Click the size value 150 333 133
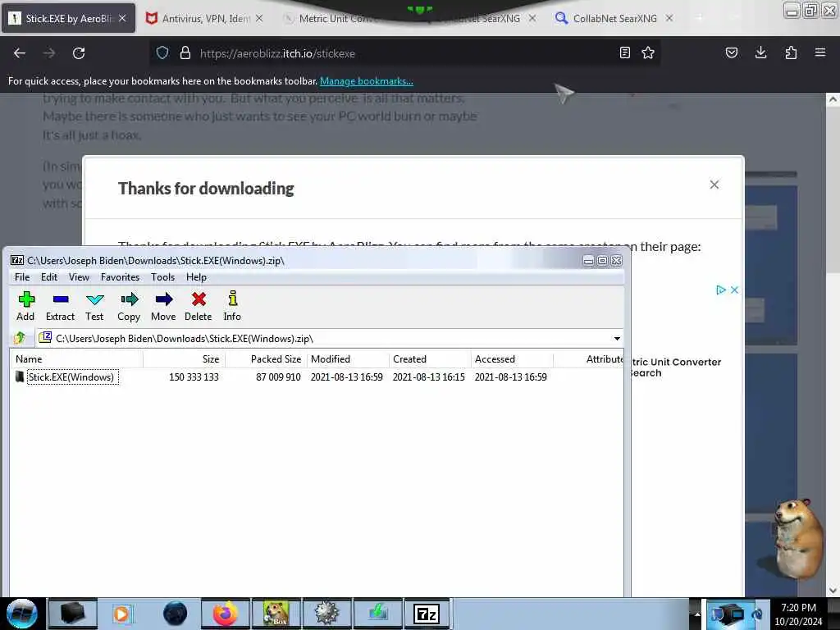Screen dimensions: 840x630 click(x=194, y=377)
